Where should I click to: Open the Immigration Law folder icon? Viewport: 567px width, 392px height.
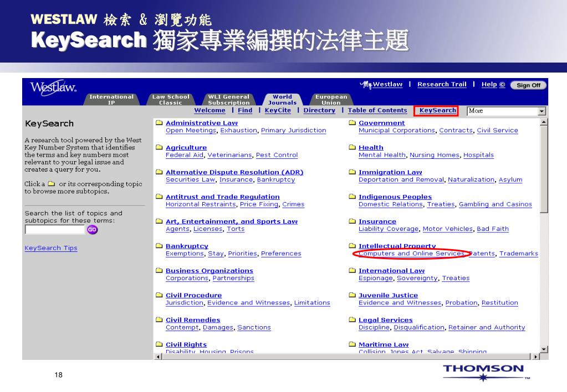pos(352,172)
